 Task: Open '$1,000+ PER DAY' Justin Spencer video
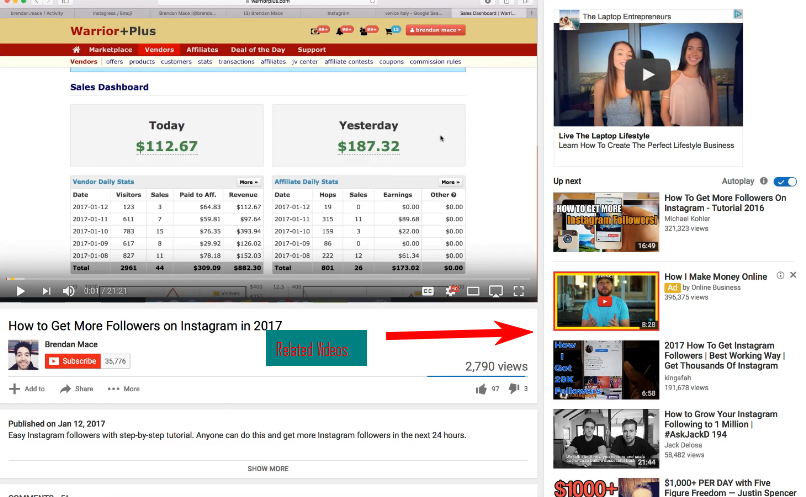(730, 488)
